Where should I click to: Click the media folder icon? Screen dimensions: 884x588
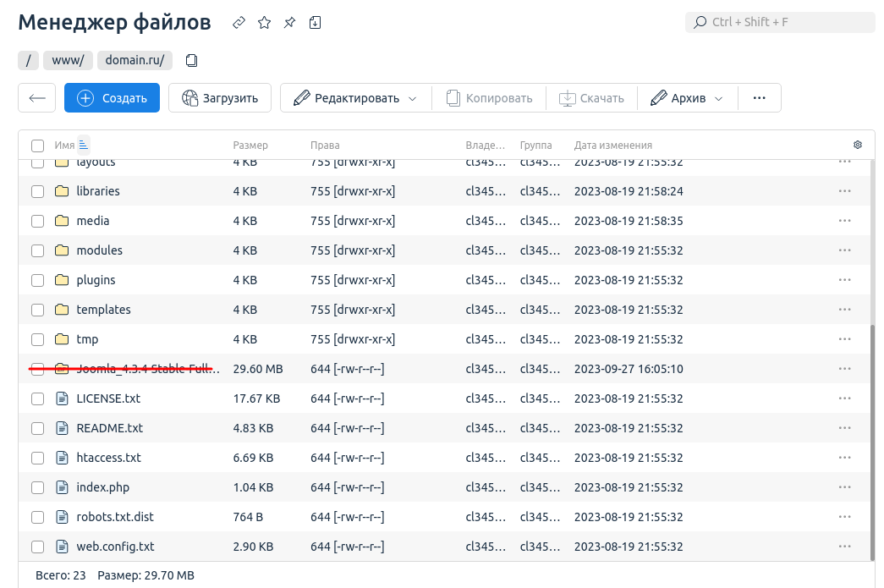[x=62, y=221]
